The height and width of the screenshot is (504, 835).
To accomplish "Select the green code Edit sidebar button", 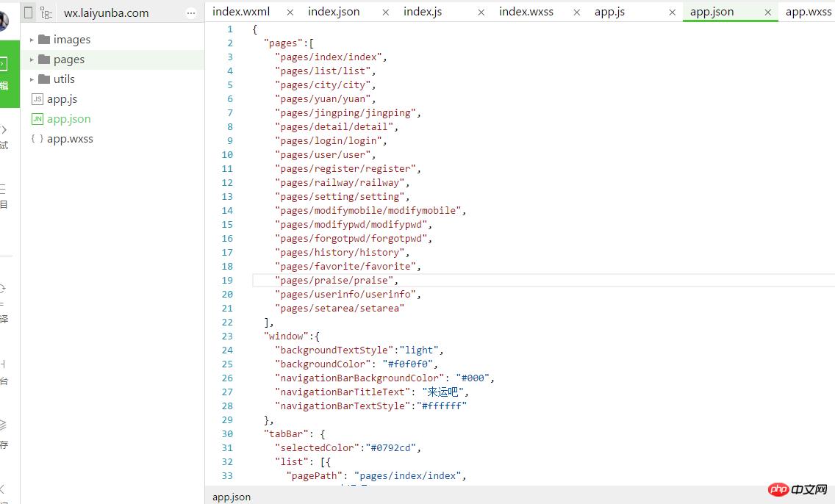I will coord(4,73).
